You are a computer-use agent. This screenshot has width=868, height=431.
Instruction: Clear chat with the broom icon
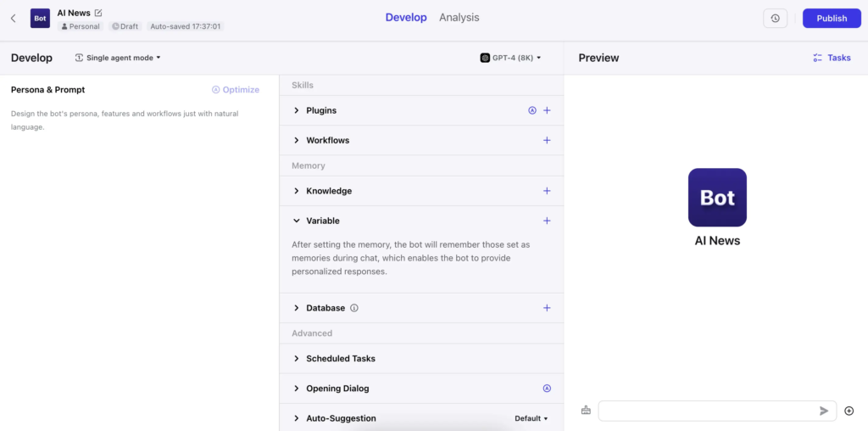(586, 411)
